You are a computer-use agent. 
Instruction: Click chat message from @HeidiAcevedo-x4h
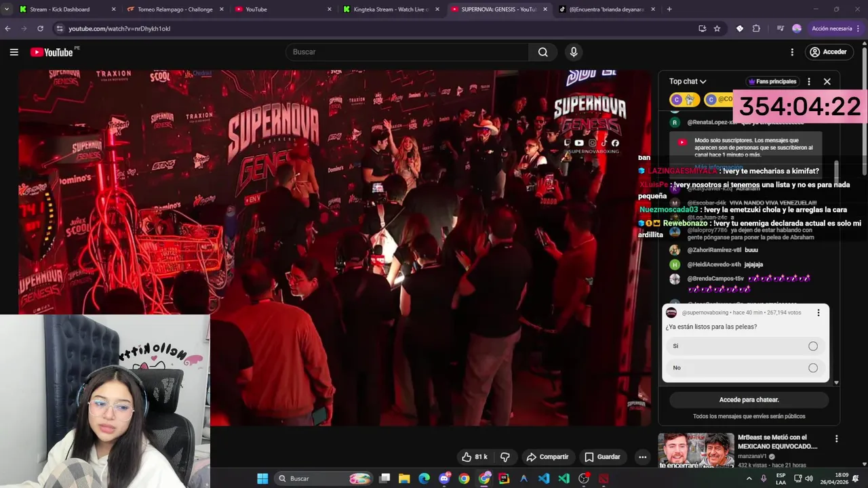tap(716, 264)
